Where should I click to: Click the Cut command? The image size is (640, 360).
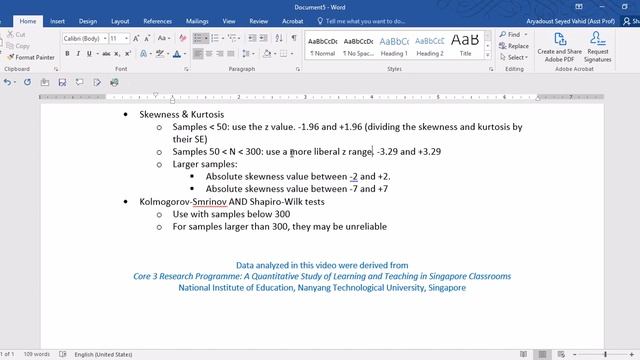pyautogui.click(x=16, y=34)
